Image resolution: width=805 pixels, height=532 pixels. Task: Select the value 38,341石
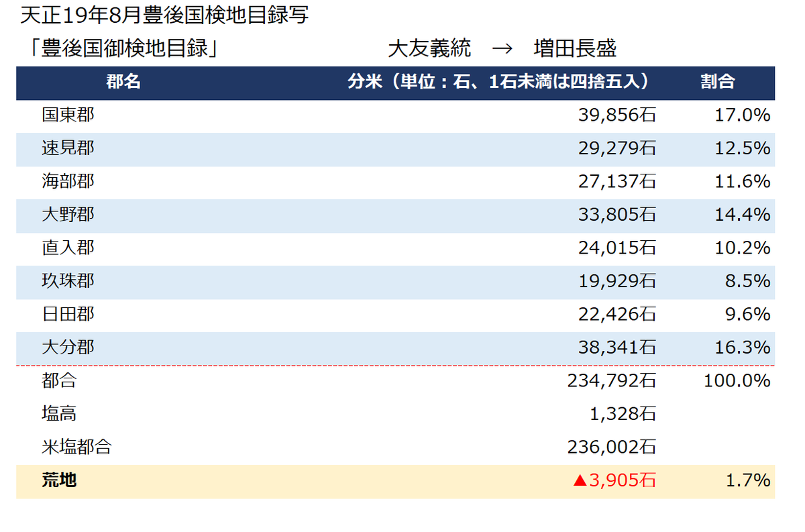[617, 348]
